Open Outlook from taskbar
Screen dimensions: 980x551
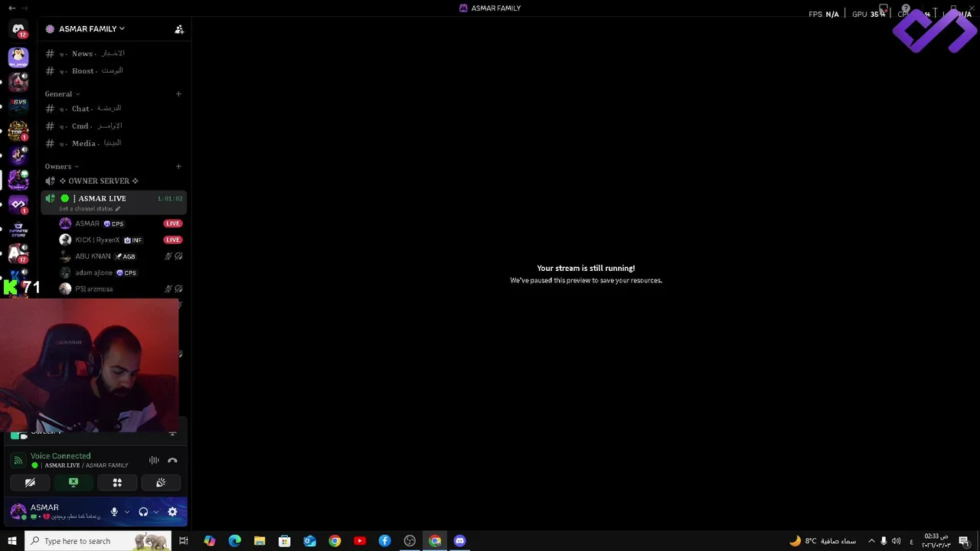(x=309, y=541)
